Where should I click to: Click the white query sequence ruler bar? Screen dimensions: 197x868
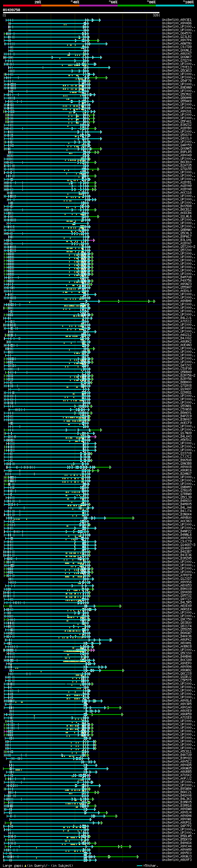click(81, 13)
